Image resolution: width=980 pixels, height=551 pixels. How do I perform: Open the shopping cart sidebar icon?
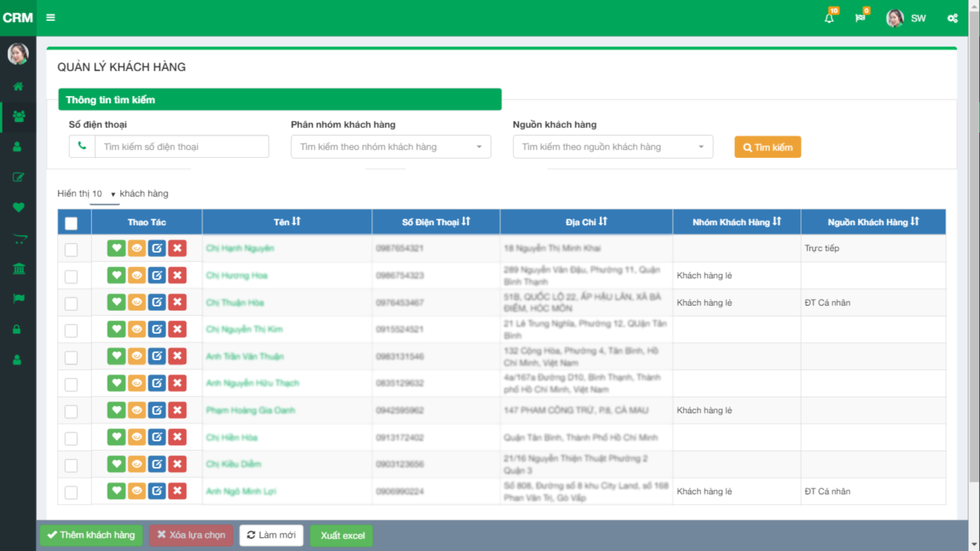point(18,240)
